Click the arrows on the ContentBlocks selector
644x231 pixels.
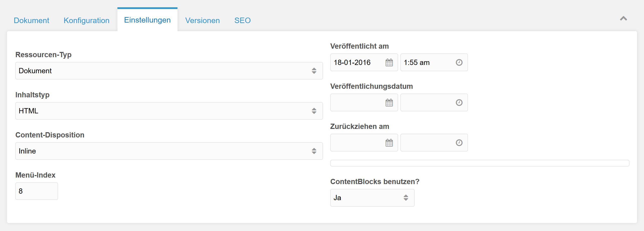[x=406, y=198]
